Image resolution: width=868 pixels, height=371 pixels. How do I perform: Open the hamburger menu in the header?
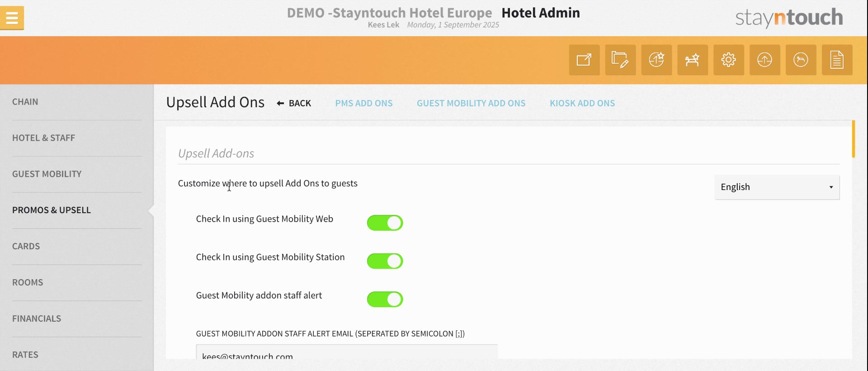coord(12,18)
